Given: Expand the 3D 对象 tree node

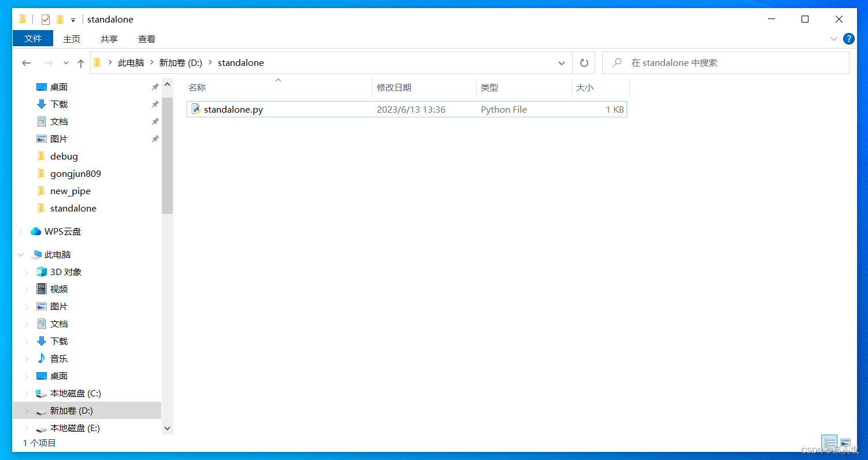Looking at the screenshot, I should (x=27, y=272).
